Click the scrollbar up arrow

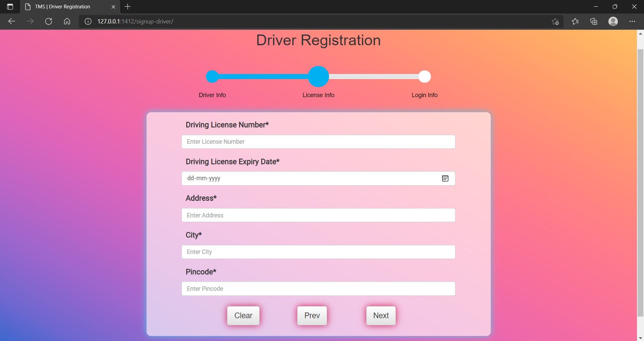640,33
